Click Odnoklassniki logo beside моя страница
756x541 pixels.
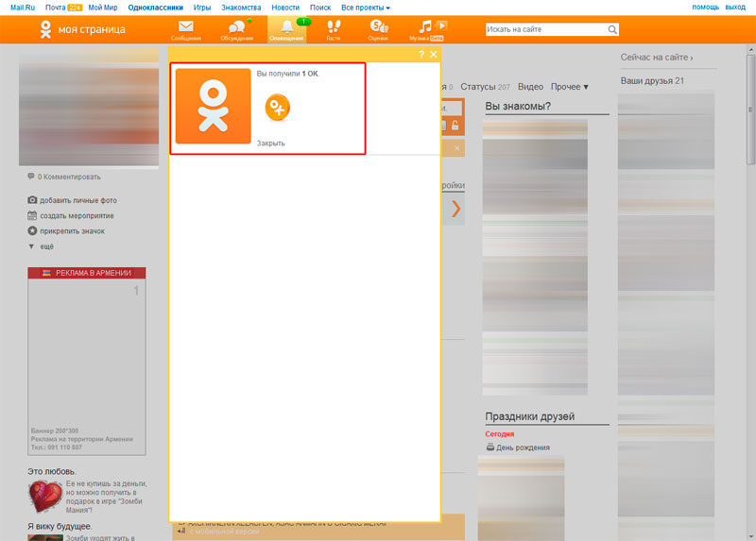click(45, 29)
